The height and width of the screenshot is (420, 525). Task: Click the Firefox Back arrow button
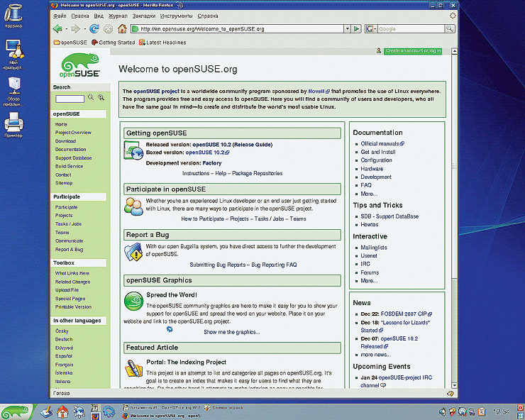click(x=57, y=29)
